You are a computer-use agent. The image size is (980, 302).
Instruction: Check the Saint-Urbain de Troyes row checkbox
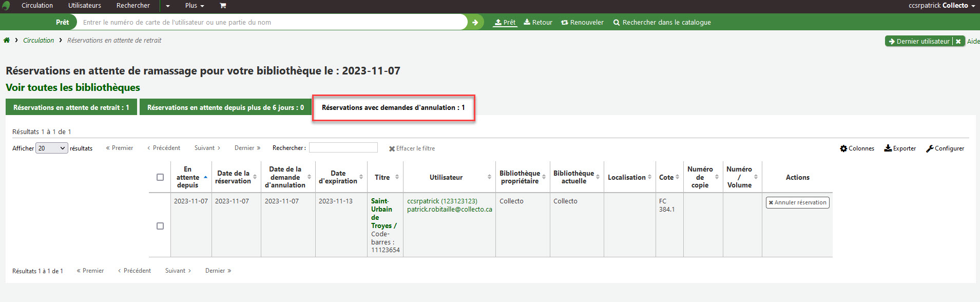point(160,226)
